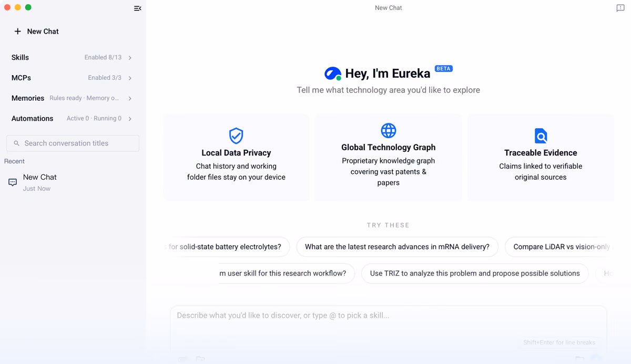Click the Just Now timestamp
631x364 pixels.
(37, 189)
